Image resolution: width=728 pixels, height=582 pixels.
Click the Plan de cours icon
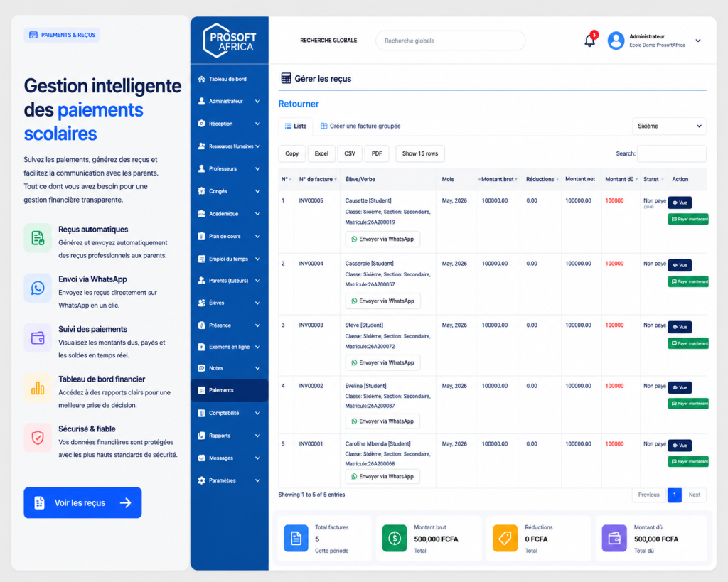click(201, 236)
